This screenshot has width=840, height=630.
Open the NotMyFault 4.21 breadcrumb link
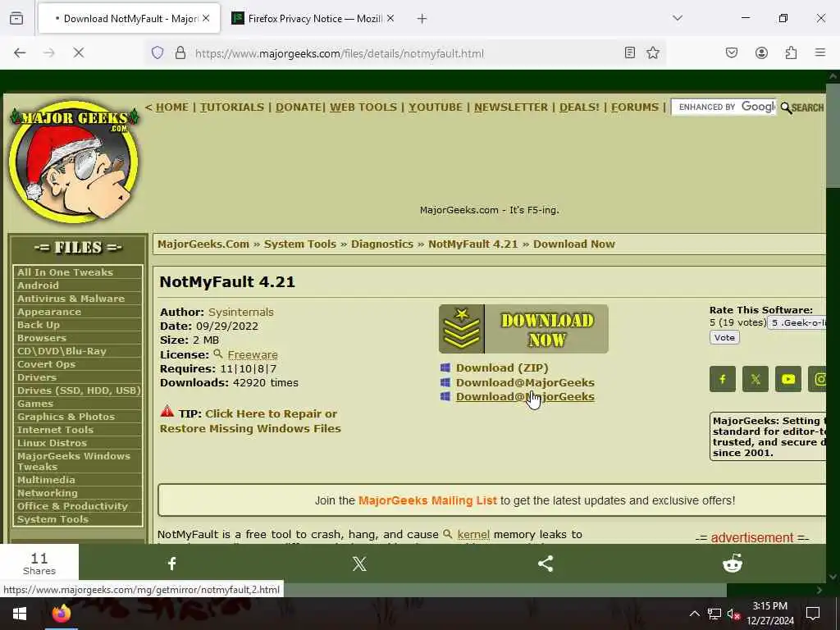[473, 244]
